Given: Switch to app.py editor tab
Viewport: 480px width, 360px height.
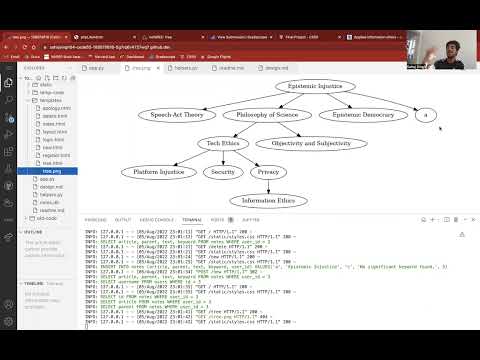Looking at the screenshot, I should coord(100,68).
